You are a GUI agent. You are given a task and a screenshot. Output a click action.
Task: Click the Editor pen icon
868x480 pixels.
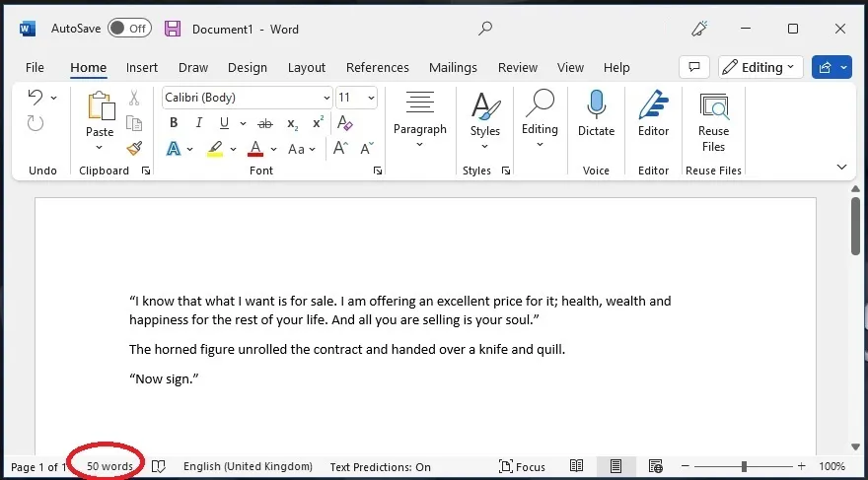[653, 112]
